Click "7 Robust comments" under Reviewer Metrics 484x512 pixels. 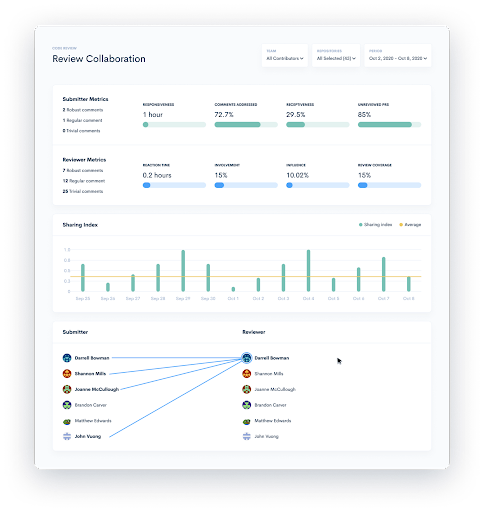83,170
